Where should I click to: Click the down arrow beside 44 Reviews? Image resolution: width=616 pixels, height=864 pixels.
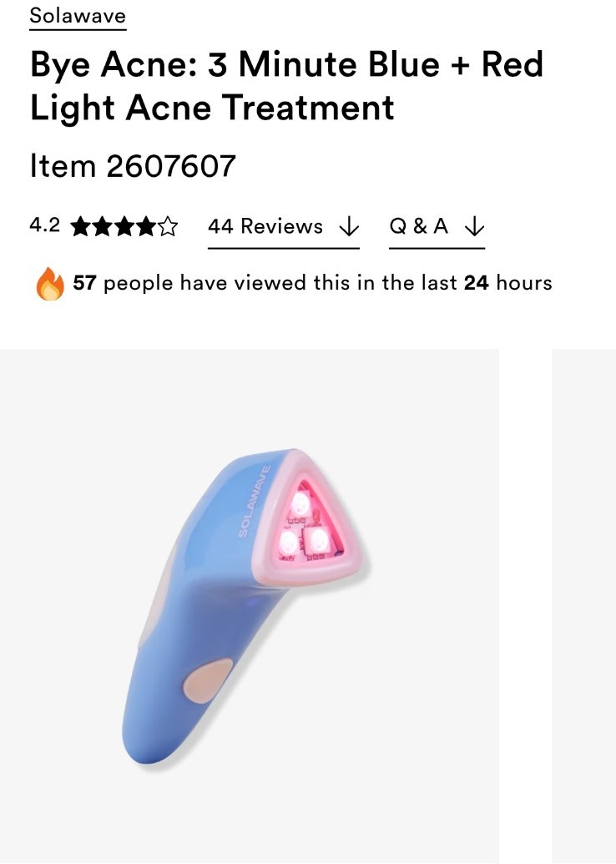[x=349, y=226]
